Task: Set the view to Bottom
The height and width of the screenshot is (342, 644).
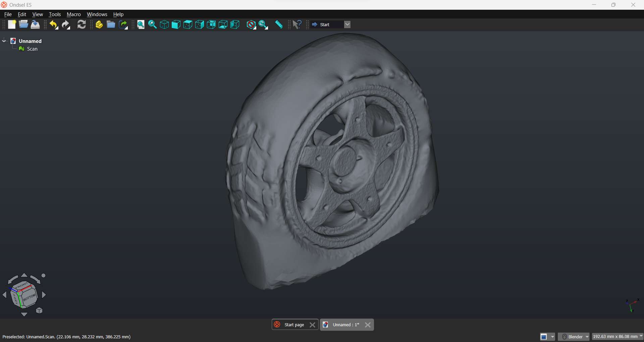Action: (x=223, y=24)
